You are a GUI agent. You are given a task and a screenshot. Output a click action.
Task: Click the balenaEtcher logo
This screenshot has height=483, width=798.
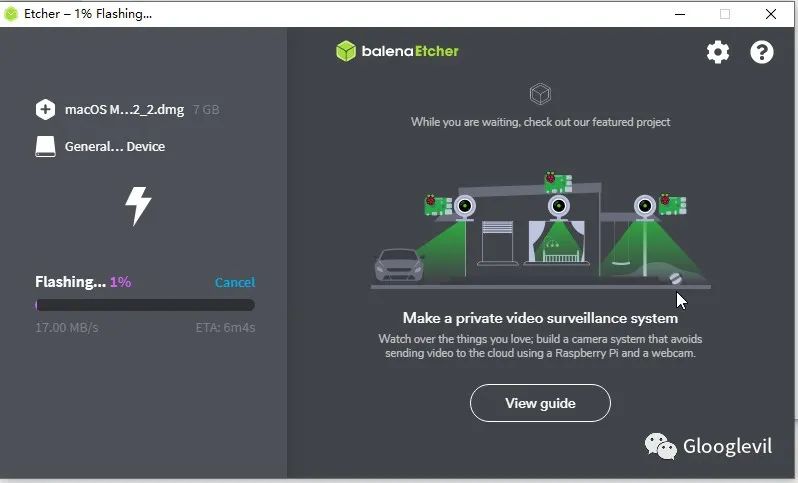pos(397,51)
